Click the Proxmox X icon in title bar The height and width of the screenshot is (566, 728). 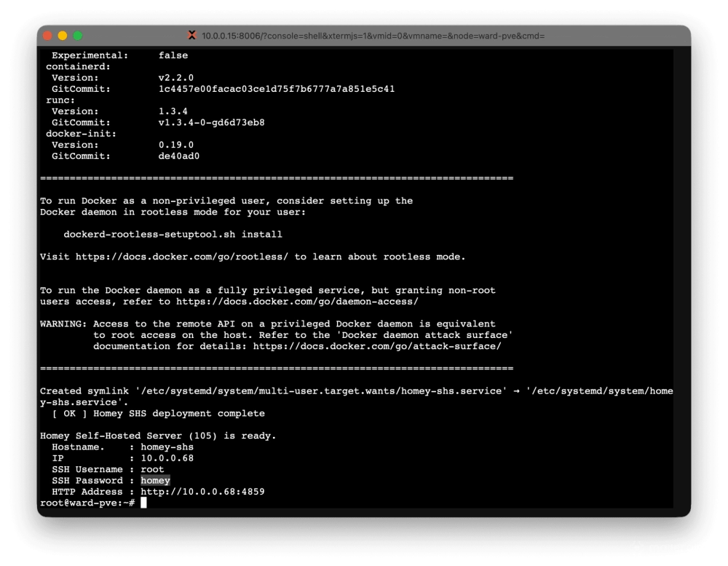[192, 36]
